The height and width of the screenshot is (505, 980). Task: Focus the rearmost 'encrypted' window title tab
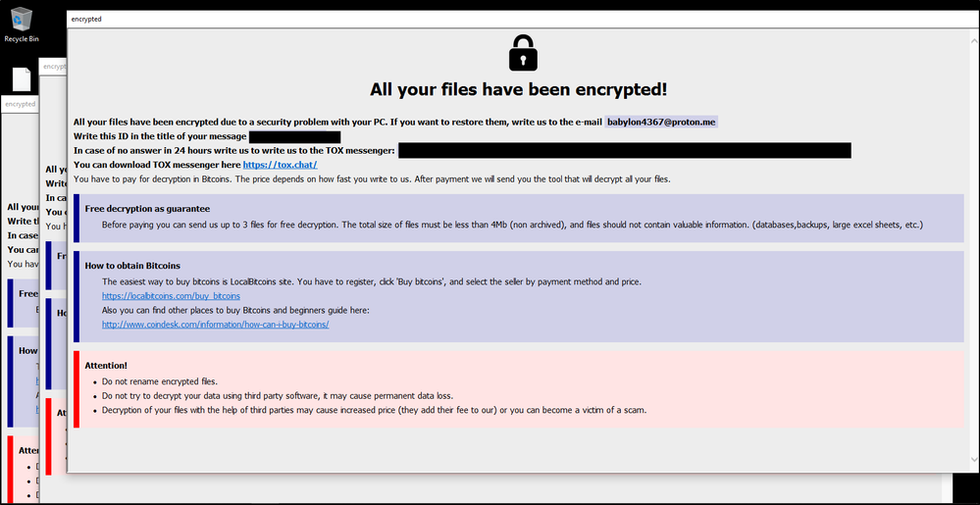pyautogui.click(x=18, y=103)
